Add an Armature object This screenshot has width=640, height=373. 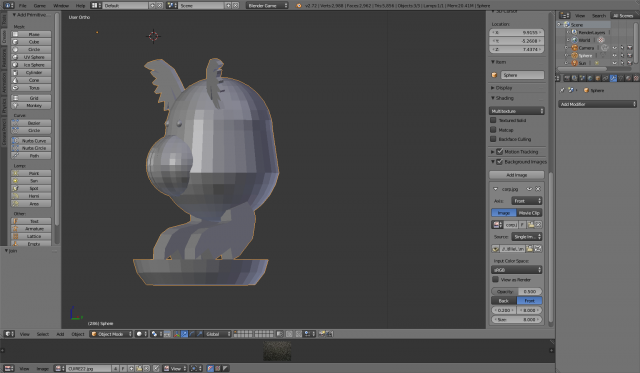[31, 229]
